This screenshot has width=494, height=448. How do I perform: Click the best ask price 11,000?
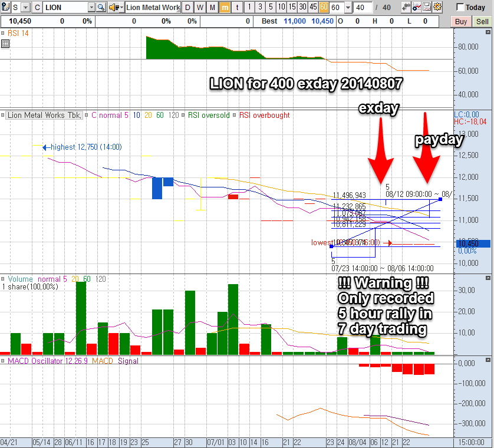point(295,21)
